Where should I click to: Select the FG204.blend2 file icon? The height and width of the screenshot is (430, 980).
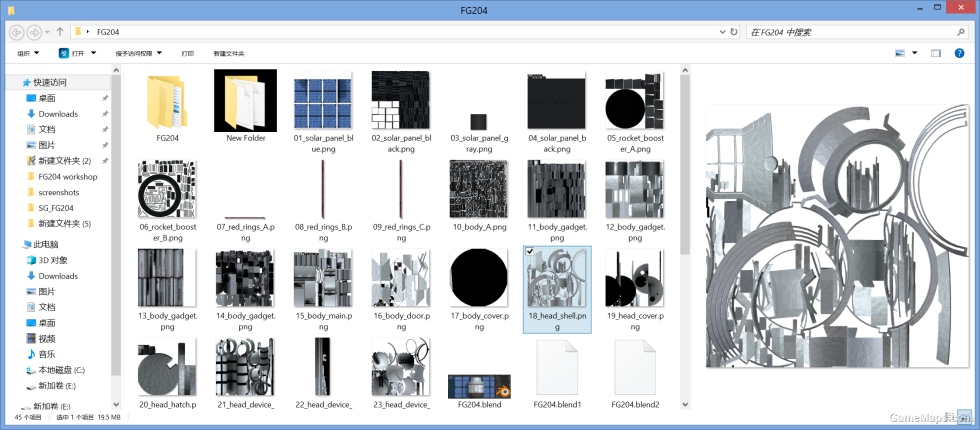(635, 368)
